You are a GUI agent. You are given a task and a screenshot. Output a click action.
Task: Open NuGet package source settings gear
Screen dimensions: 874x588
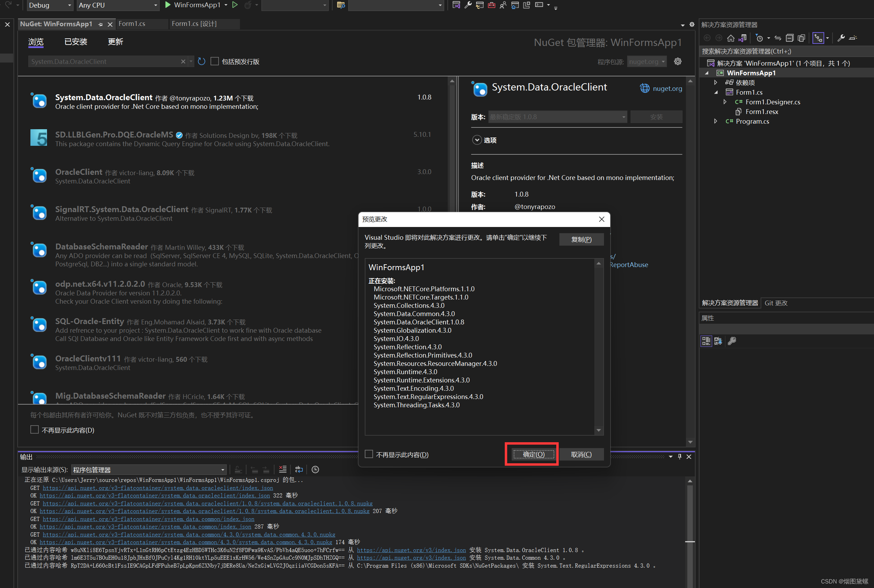point(677,61)
